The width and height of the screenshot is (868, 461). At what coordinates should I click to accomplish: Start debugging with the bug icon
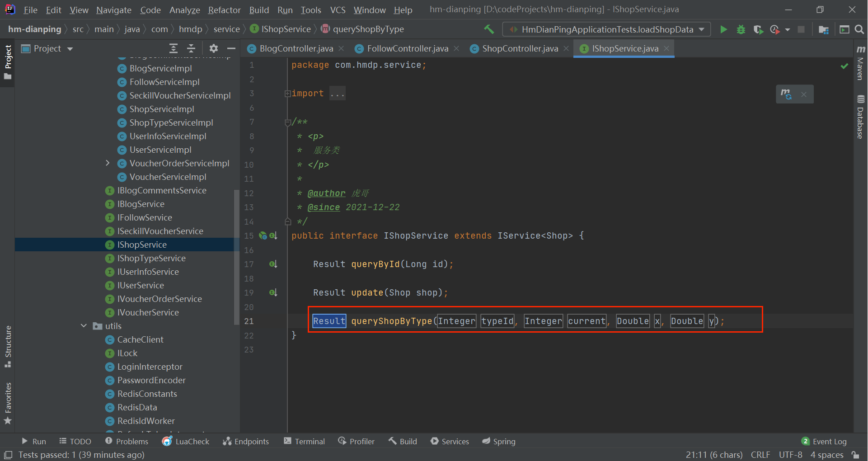(741, 29)
